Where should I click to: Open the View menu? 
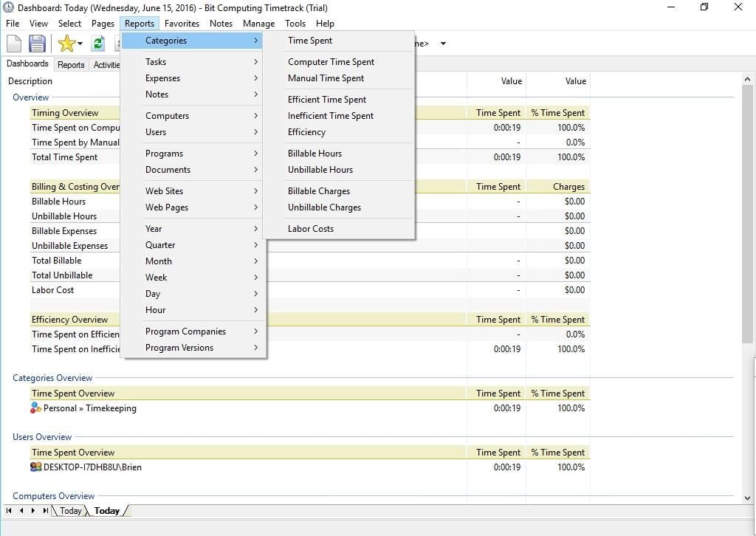[38, 23]
